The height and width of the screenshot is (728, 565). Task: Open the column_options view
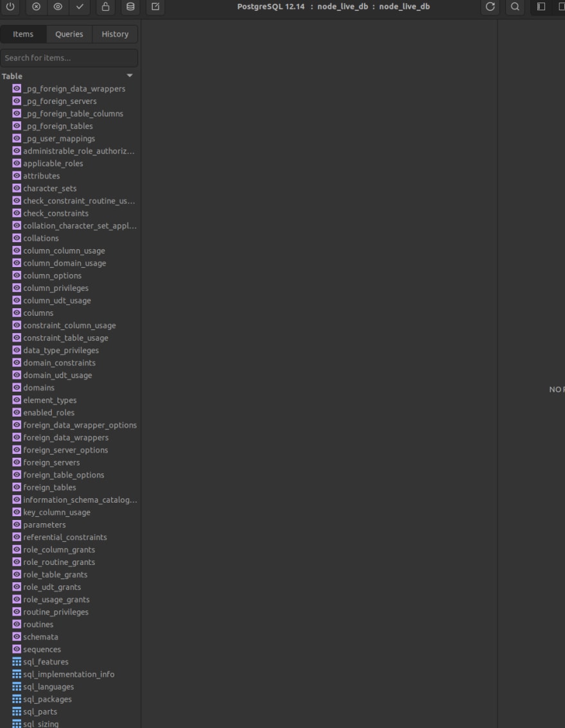53,276
